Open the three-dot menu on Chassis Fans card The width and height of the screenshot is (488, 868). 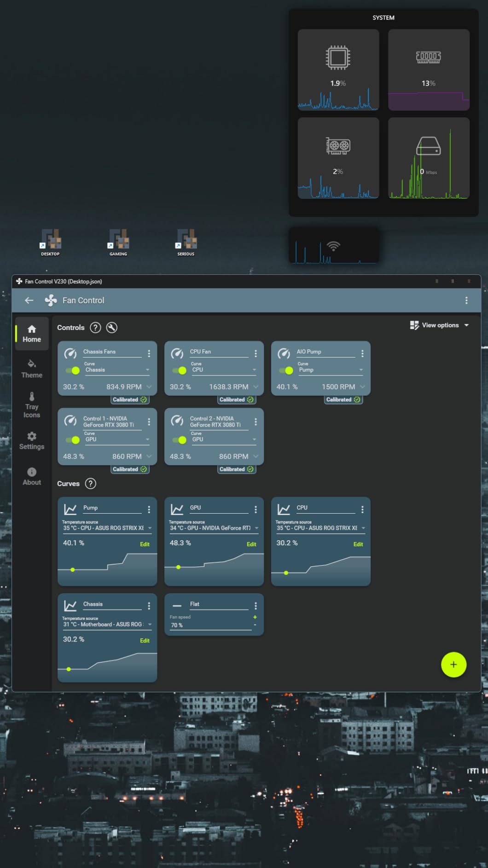pyautogui.click(x=149, y=353)
